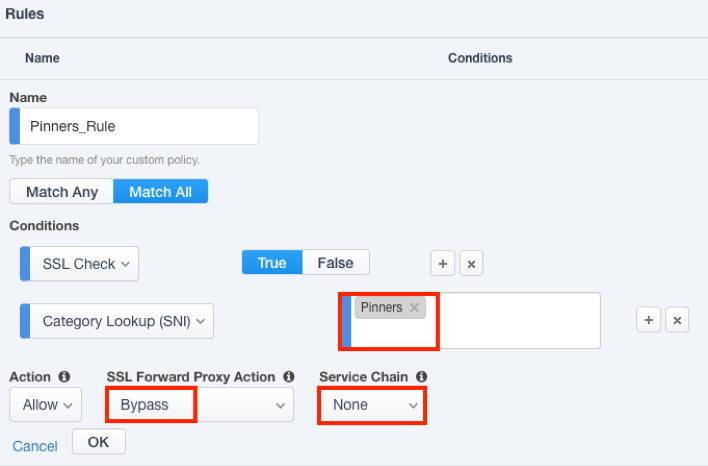Click info icon beside SSL Forward Proxy Action
The height and width of the screenshot is (466, 708).
click(288, 377)
